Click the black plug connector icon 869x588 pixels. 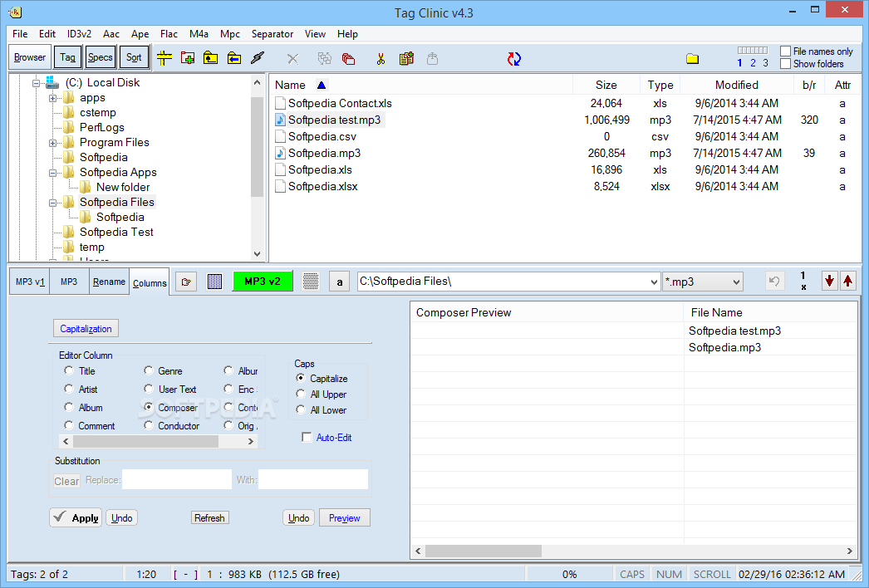pyautogui.click(x=258, y=58)
